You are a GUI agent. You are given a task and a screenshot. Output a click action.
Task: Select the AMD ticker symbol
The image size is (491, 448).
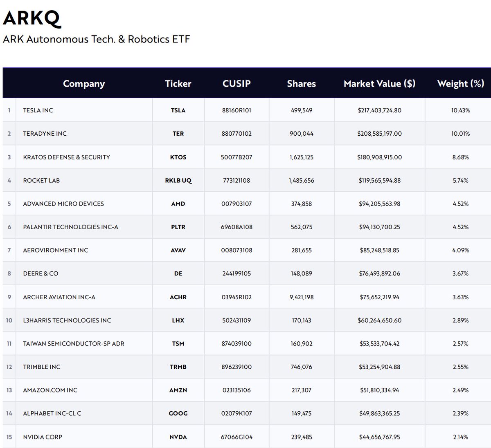pyautogui.click(x=178, y=204)
